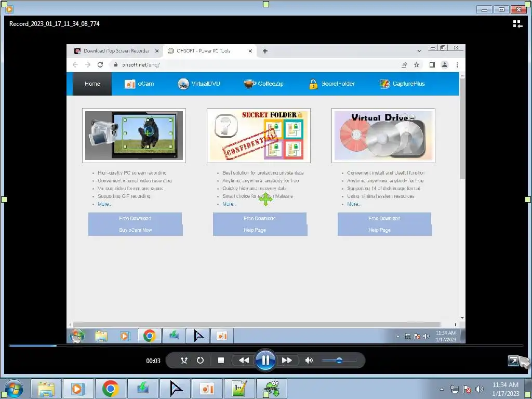
Task: Open the black cursor-arrow app on taskbar
Action: [x=175, y=389]
